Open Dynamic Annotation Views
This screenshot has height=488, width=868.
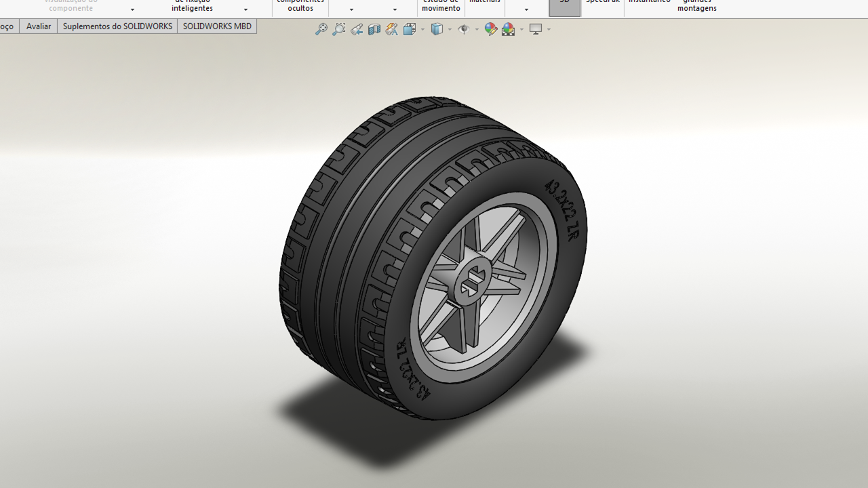tap(392, 29)
